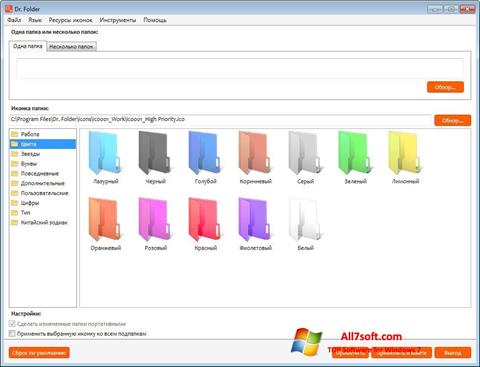Toggle the make changed folders portable checkbox
Screen dimensions: 480x367
[x=12, y=323]
